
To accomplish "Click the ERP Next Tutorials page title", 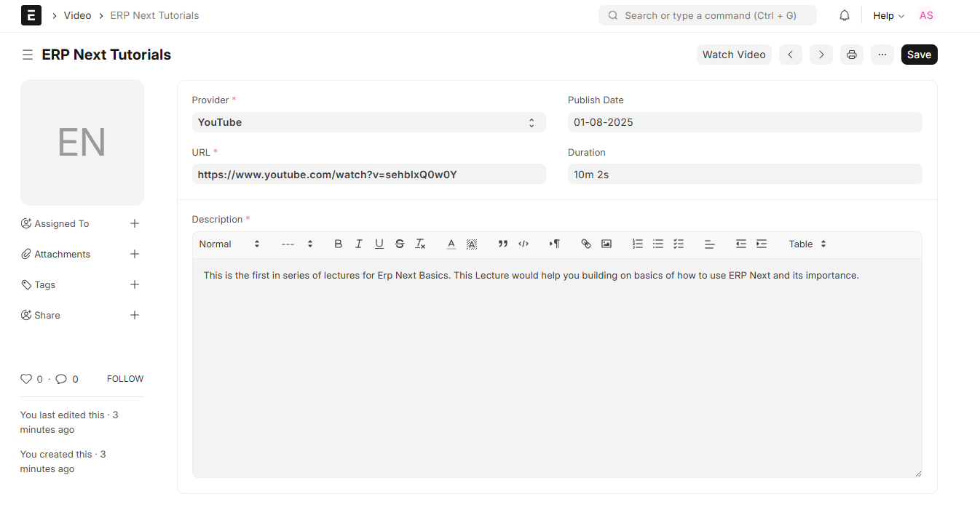I will click(106, 55).
